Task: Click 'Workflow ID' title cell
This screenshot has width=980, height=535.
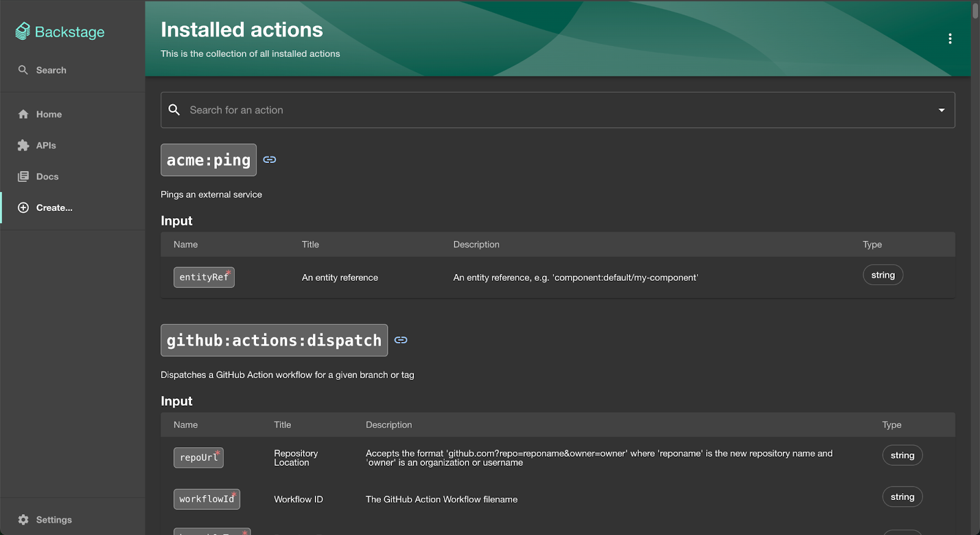Action: [298, 499]
